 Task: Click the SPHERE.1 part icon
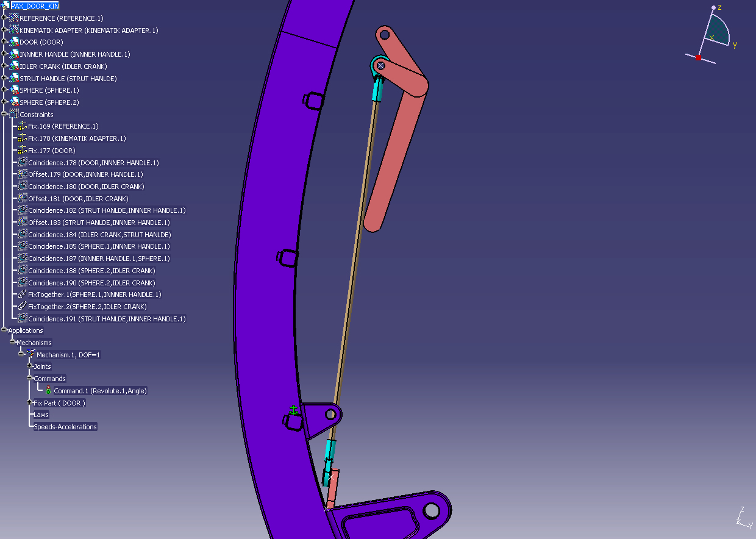coord(13,90)
